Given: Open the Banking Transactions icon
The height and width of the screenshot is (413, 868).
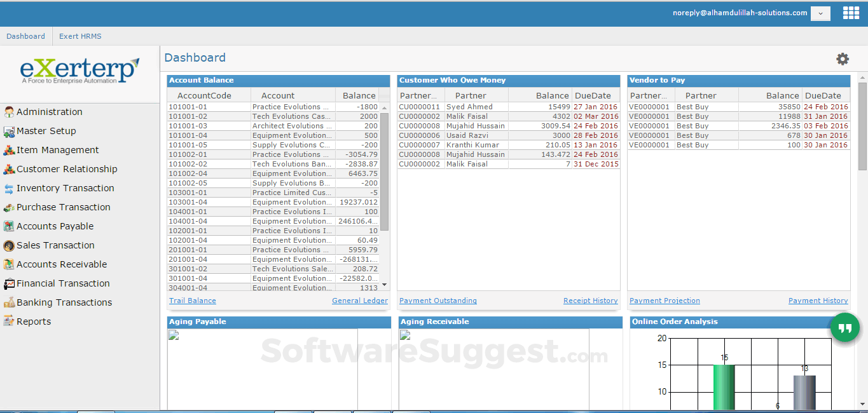Looking at the screenshot, I should (9, 302).
